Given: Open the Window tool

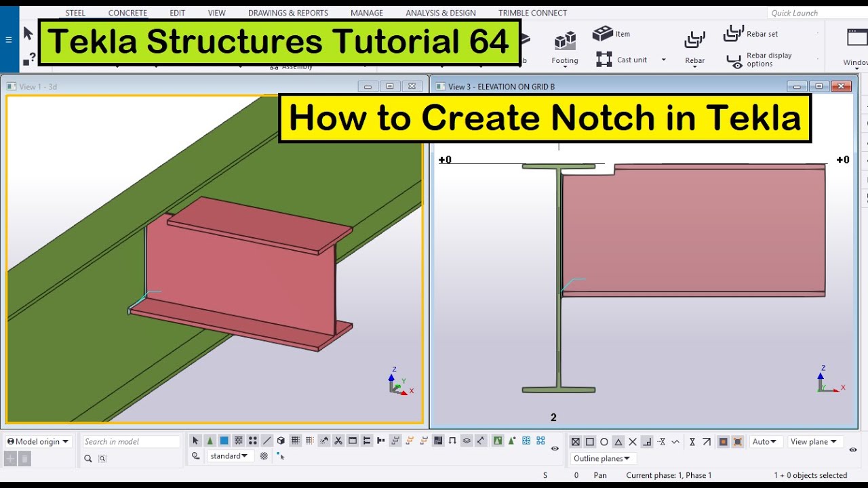Looking at the screenshot, I should [x=856, y=47].
